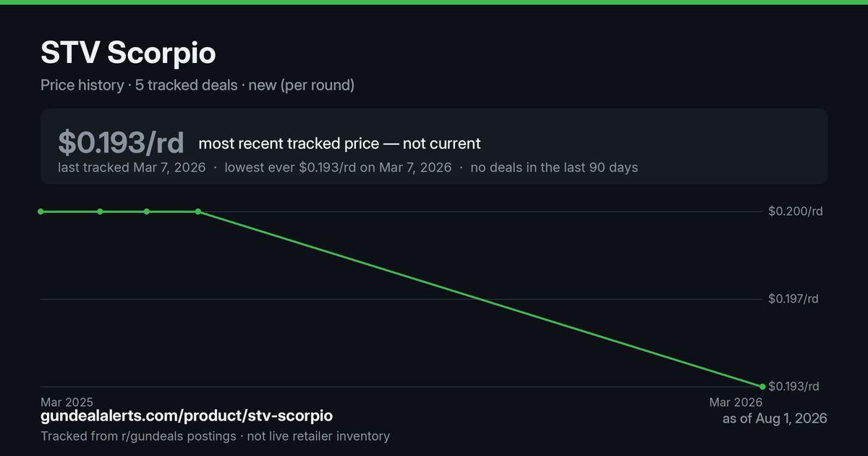This screenshot has height=456, width=868.
Task: Click the 'as of Aug 1, 2026' text
Action: pos(775,418)
